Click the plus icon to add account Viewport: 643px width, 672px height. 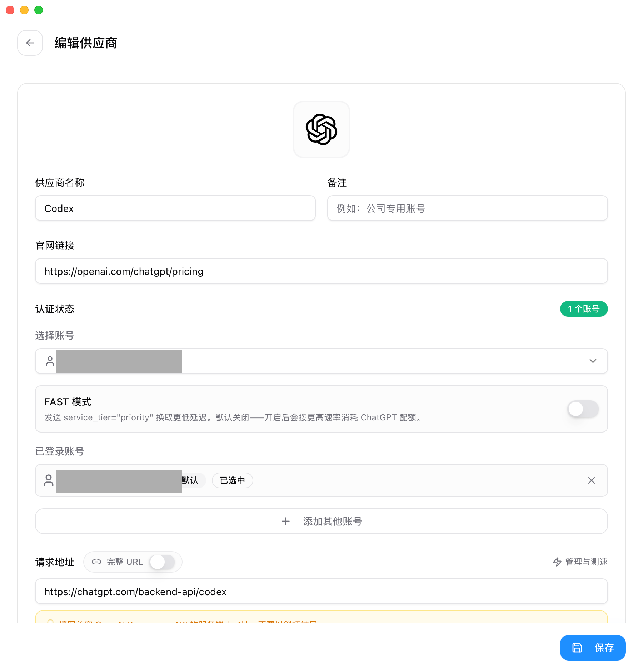tap(286, 521)
